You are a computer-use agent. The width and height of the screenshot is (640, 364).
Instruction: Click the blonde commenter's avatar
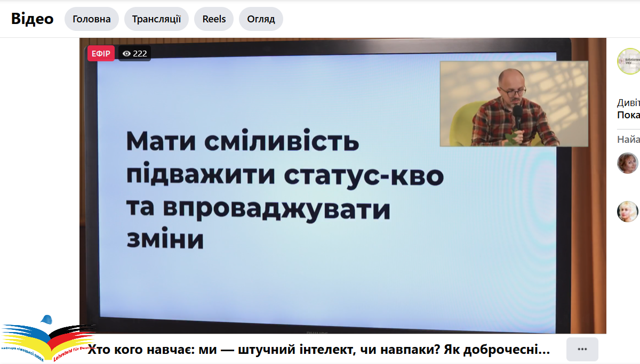click(628, 212)
